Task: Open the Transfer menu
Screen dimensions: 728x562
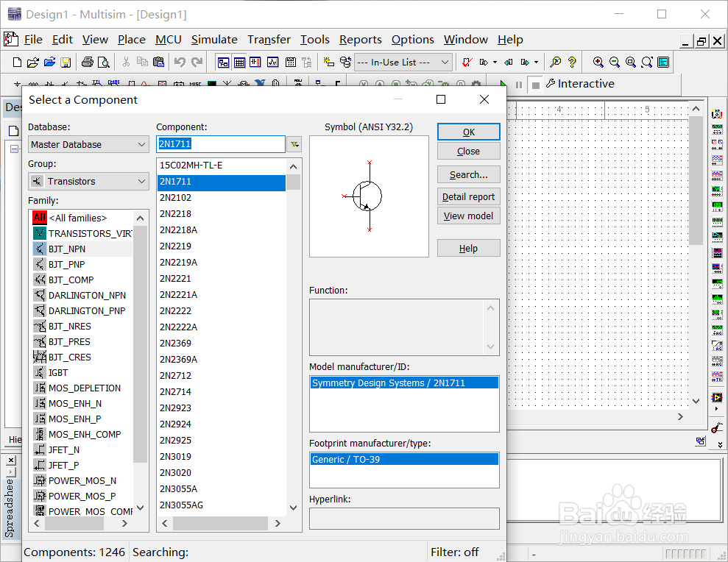Action: pos(269,40)
